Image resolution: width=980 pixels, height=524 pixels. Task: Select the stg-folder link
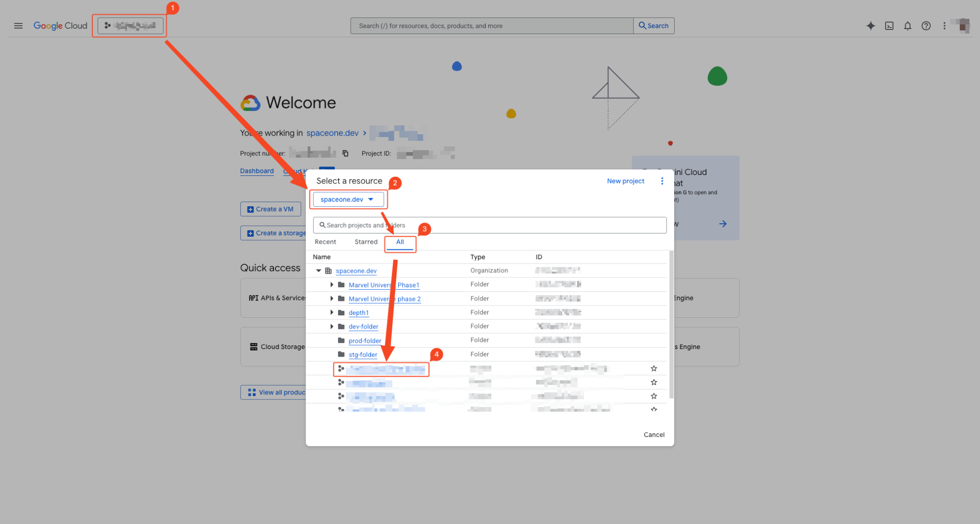[363, 355]
